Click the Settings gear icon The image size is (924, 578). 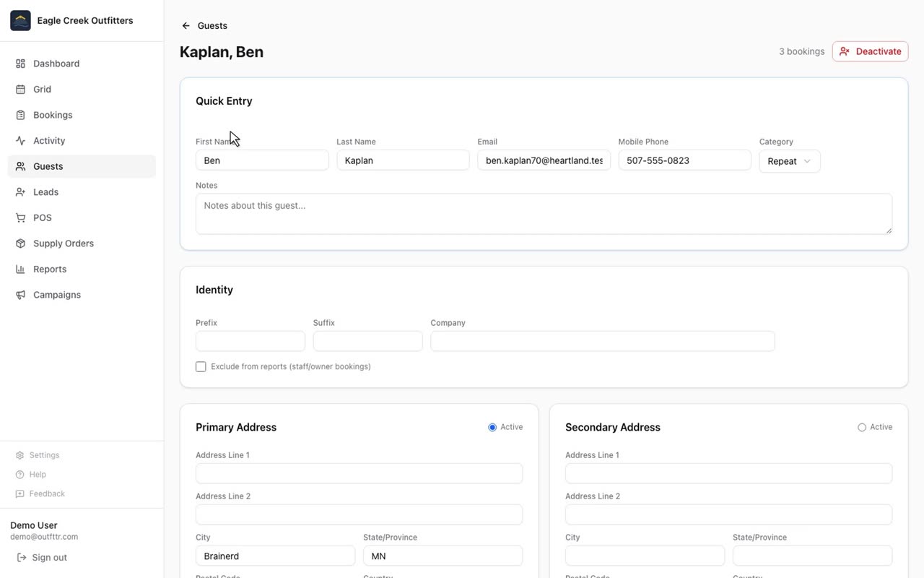20,455
